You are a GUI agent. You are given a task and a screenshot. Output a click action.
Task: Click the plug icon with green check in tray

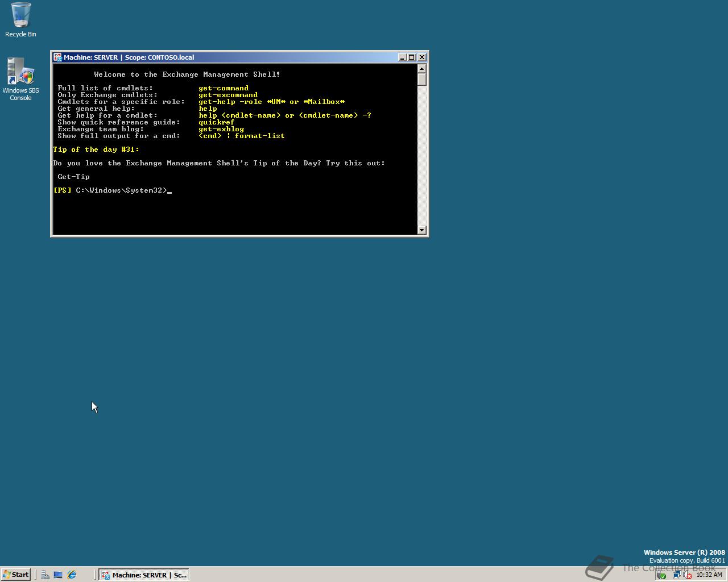click(x=661, y=575)
